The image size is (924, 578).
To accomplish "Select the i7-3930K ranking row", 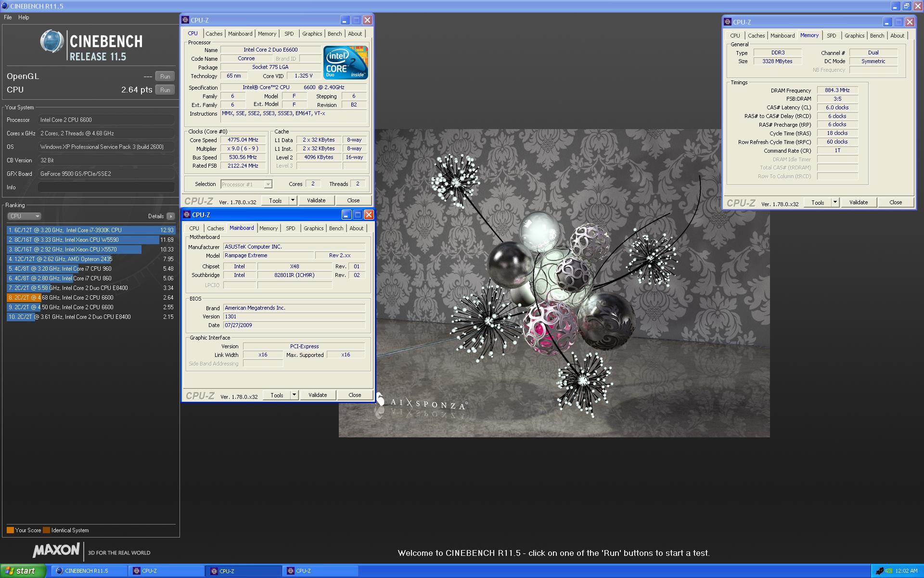I will pyautogui.click(x=90, y=230).
